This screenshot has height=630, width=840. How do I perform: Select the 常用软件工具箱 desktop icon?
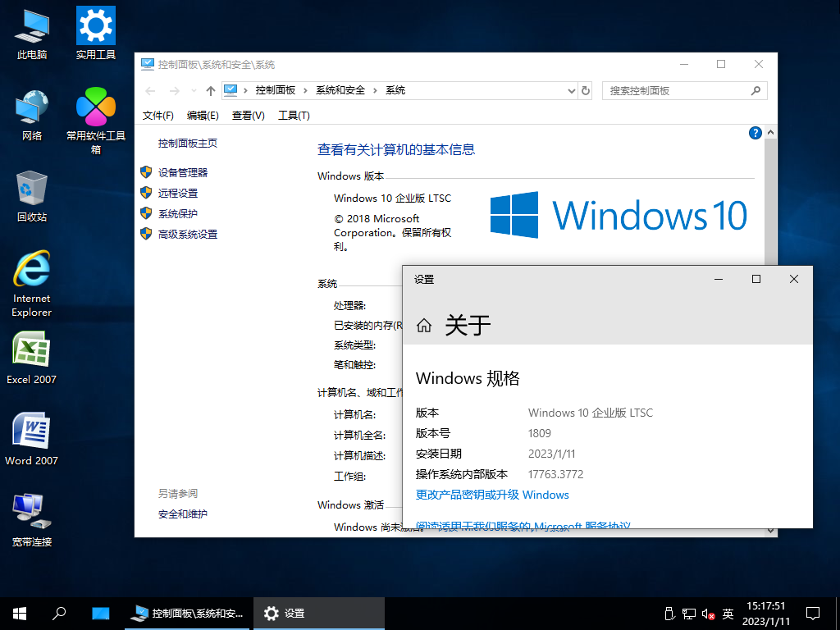95,121
